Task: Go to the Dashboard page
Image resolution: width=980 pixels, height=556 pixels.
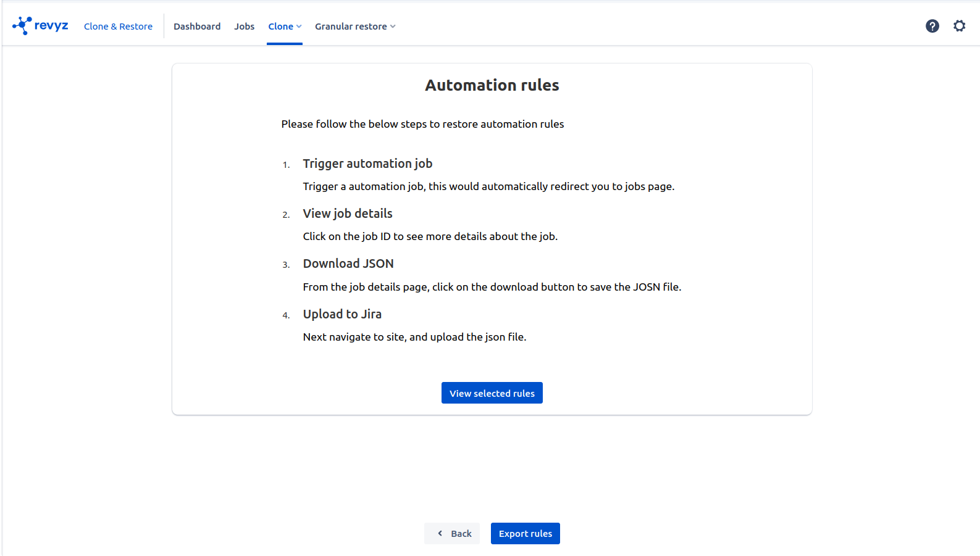Action: click(197, 27)
